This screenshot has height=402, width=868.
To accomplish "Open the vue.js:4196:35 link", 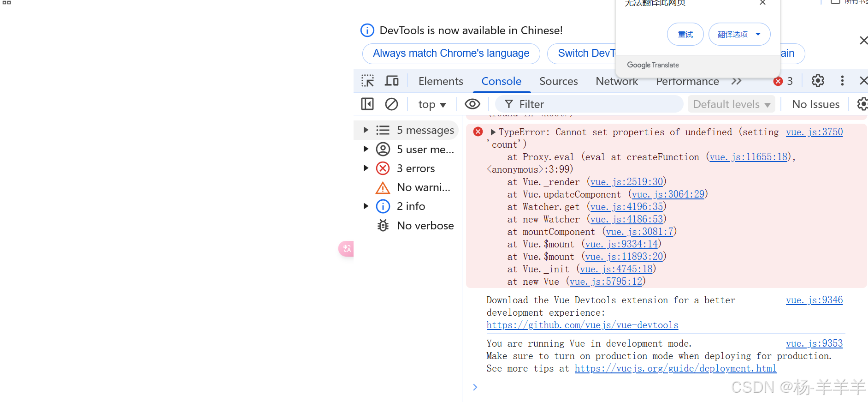I will point(626,207).
